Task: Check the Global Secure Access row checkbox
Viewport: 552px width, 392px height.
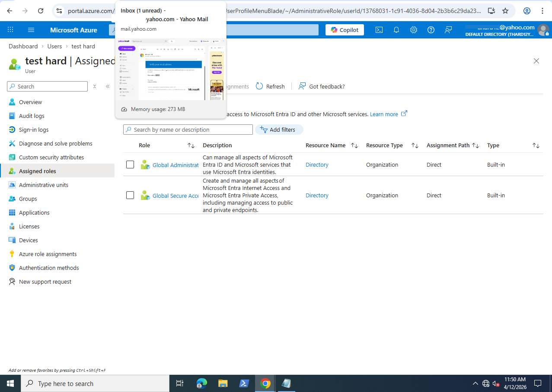Action: (130, 195)
